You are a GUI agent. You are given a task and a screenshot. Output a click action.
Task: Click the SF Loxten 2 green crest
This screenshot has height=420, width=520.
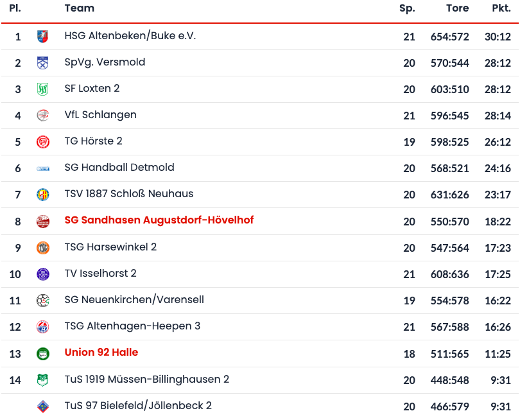pos(43,89)
